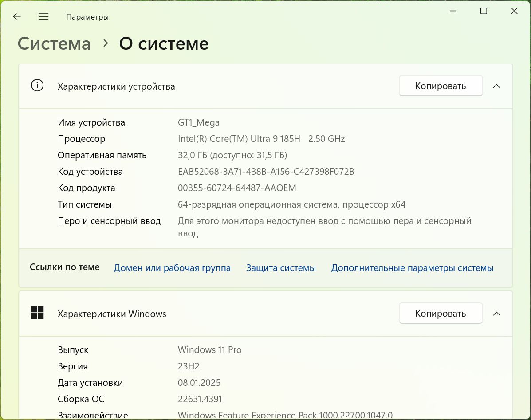Select version value 23H2
Viewport: 531px width, 420px height.
(189, 366)
